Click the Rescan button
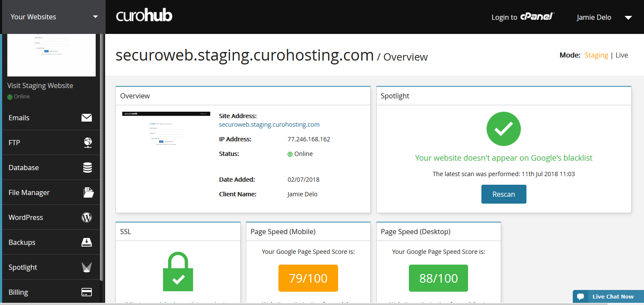 [504, 194]
